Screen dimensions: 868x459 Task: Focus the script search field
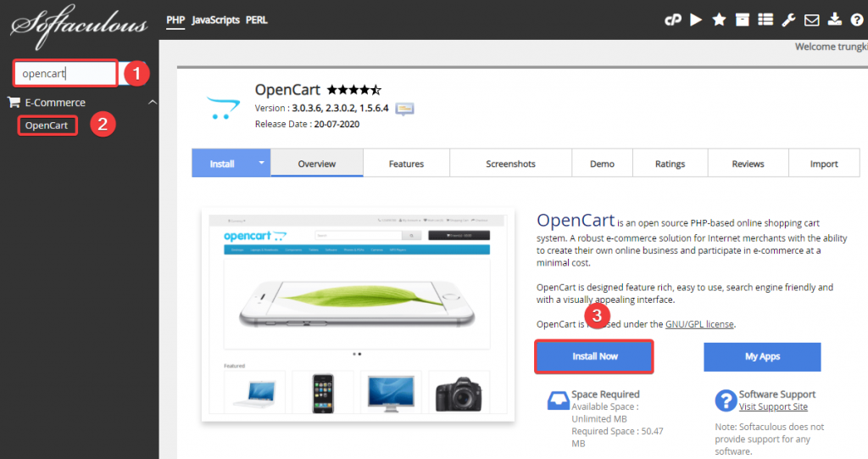pyautogui.click(x=66, y=73)
